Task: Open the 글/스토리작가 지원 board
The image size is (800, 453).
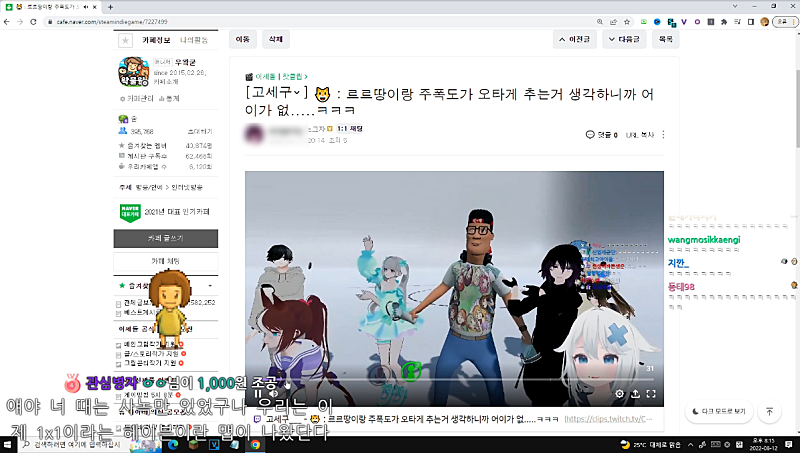Action: (151, 354)
